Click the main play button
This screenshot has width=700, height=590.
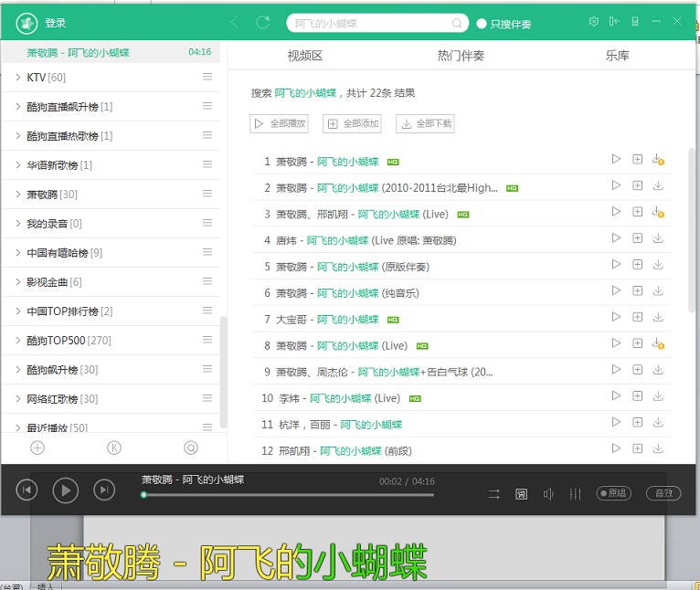[x=66, y=490]
